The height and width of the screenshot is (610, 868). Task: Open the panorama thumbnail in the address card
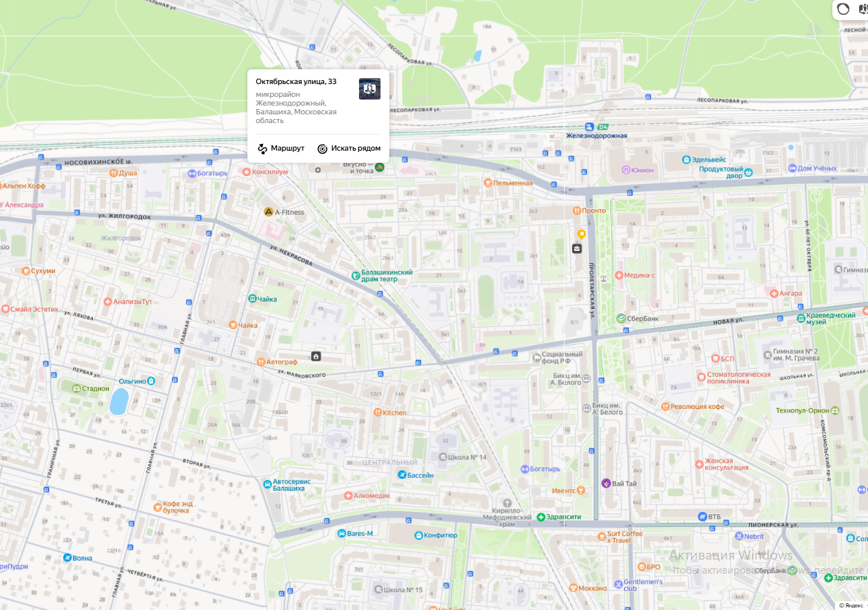click(x=369, y=89)
